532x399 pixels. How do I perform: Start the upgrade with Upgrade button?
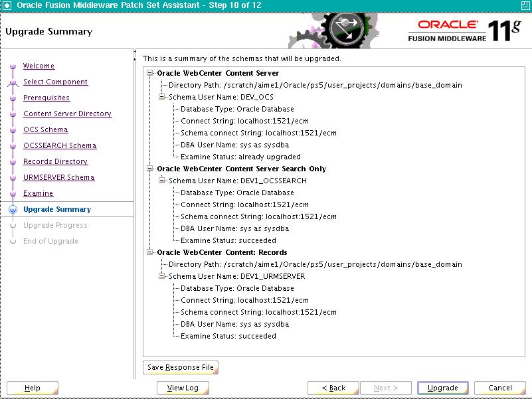coord(443,388)
